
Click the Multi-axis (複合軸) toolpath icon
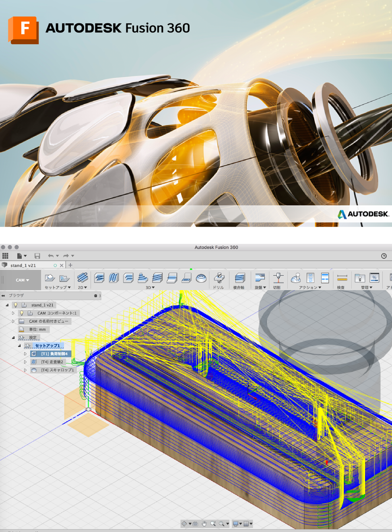239,278
